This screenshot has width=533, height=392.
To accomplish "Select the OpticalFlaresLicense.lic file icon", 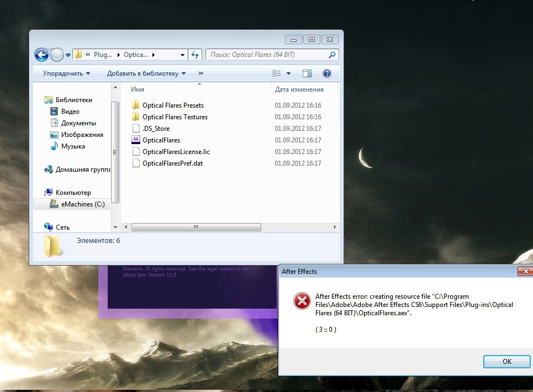I will 136,151.
